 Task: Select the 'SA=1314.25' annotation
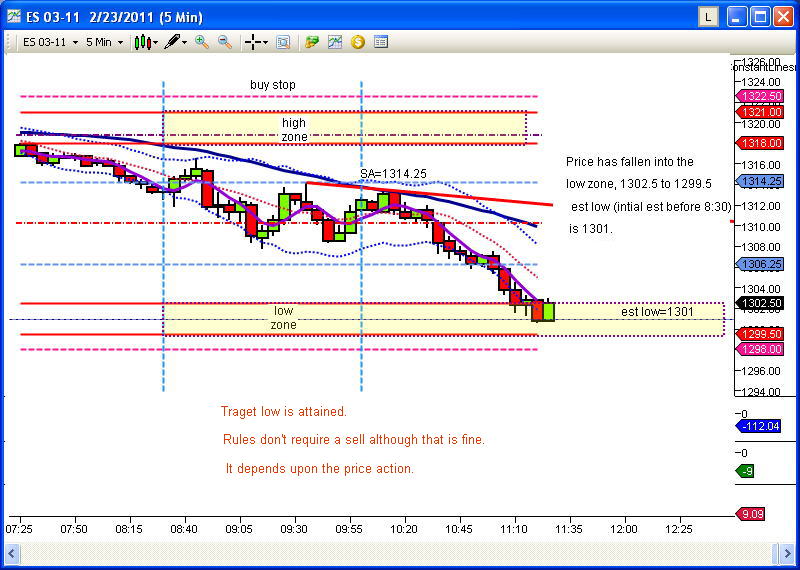click(x=393, y=174)
